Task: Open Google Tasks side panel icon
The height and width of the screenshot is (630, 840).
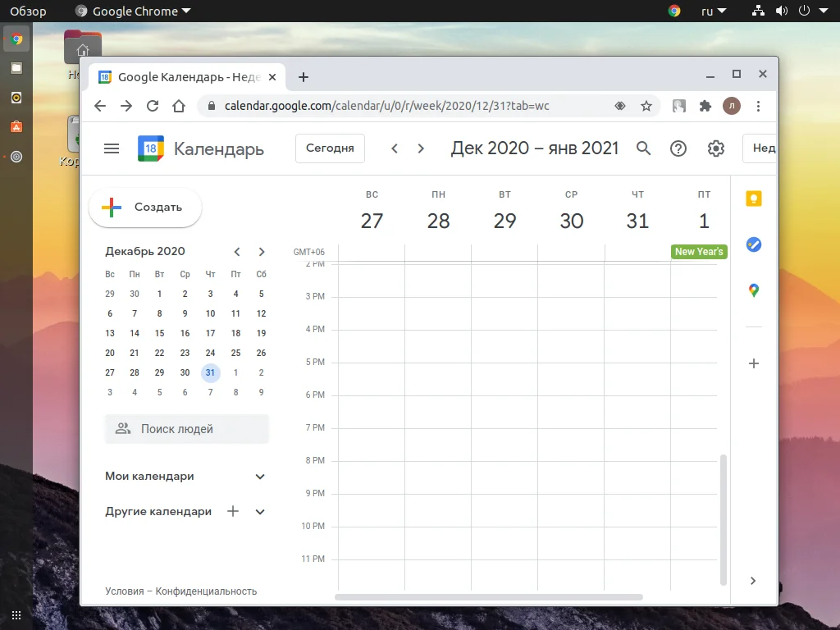Action: (754, 244)
